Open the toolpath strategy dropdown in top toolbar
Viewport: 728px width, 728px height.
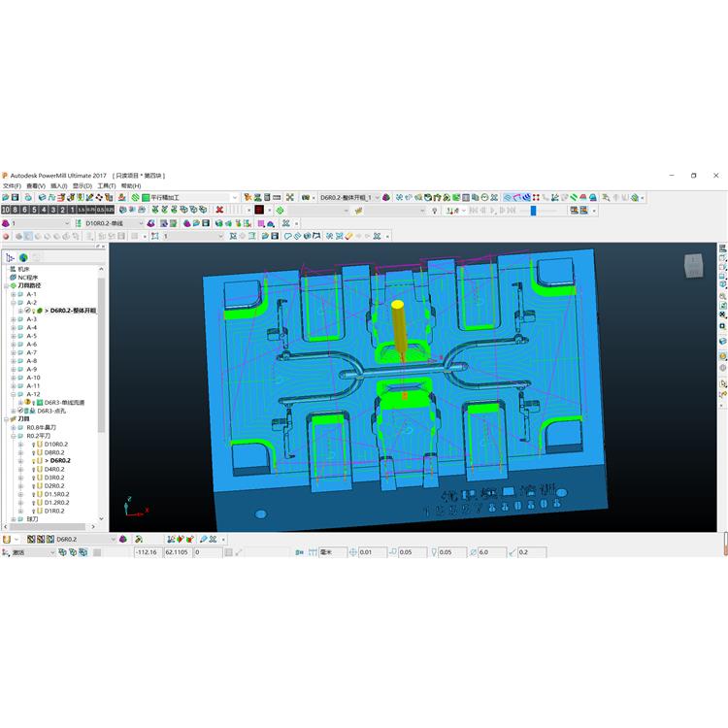click(235, 197)
